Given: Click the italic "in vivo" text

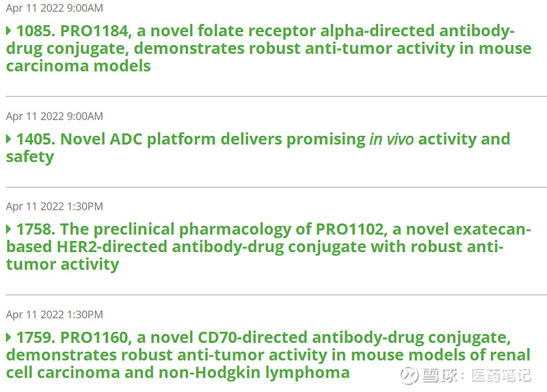Looking at the screenshot, I should [x=391, y=139].
